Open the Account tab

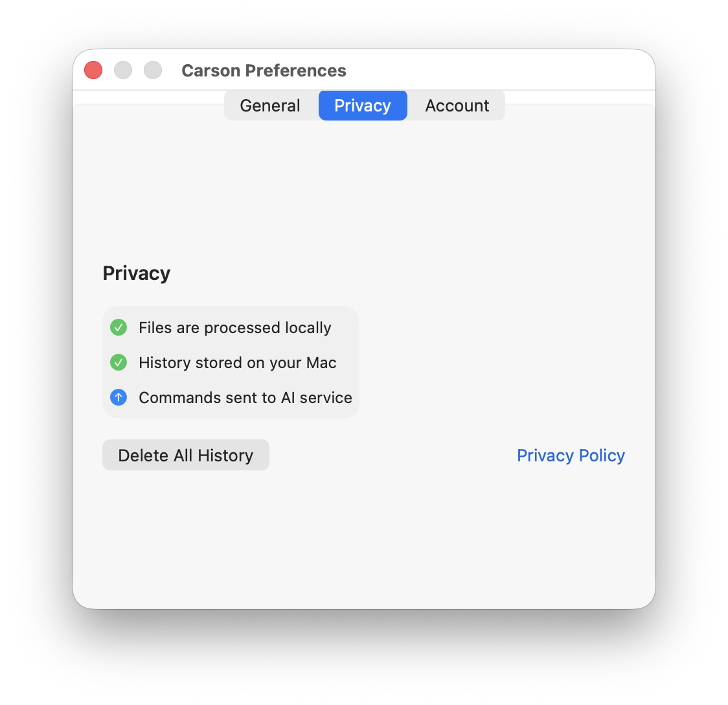tap(457, 105)
